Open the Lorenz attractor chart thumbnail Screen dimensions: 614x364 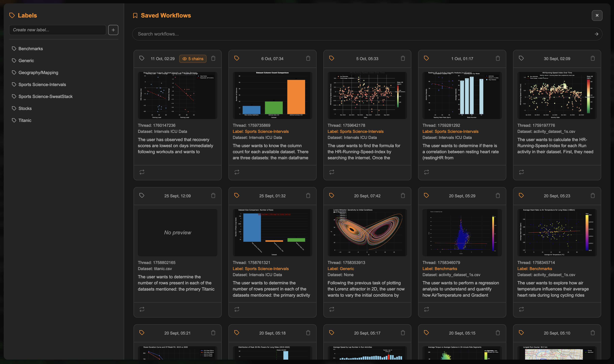[x=367, y=232]
